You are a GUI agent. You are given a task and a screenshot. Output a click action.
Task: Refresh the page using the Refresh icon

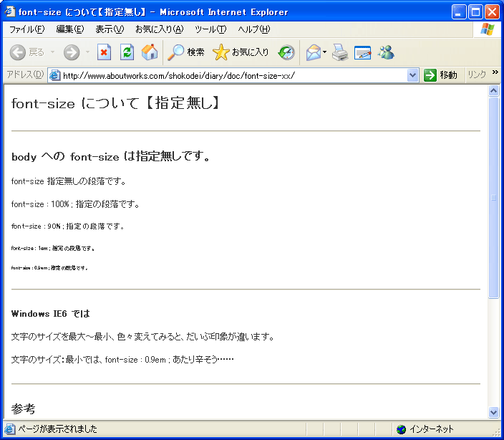(x=127, y=52)
